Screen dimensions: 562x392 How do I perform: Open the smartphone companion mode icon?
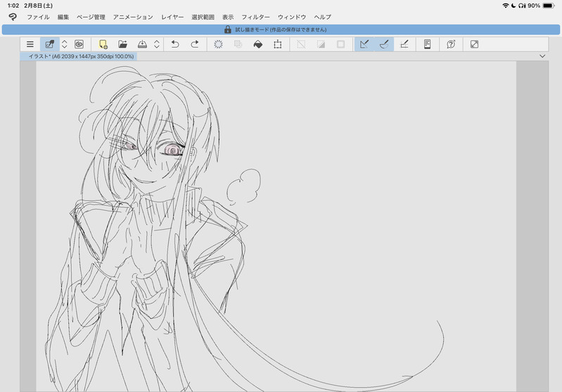[x=427, y=44]
